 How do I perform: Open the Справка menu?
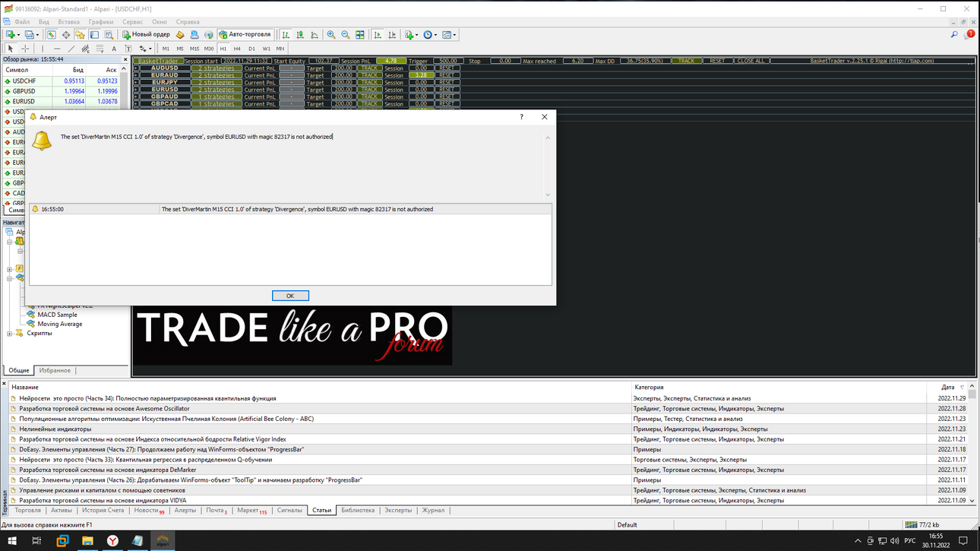188,22
